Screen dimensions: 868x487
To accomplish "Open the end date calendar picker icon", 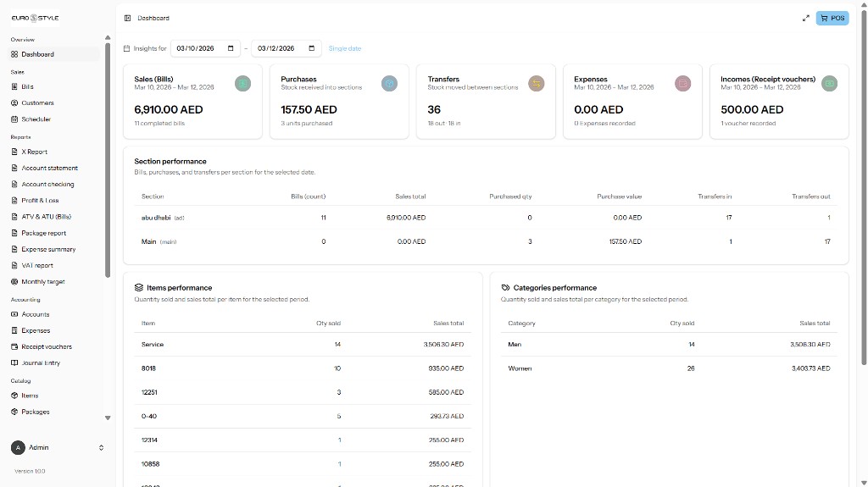I will (x=312, y=48).
